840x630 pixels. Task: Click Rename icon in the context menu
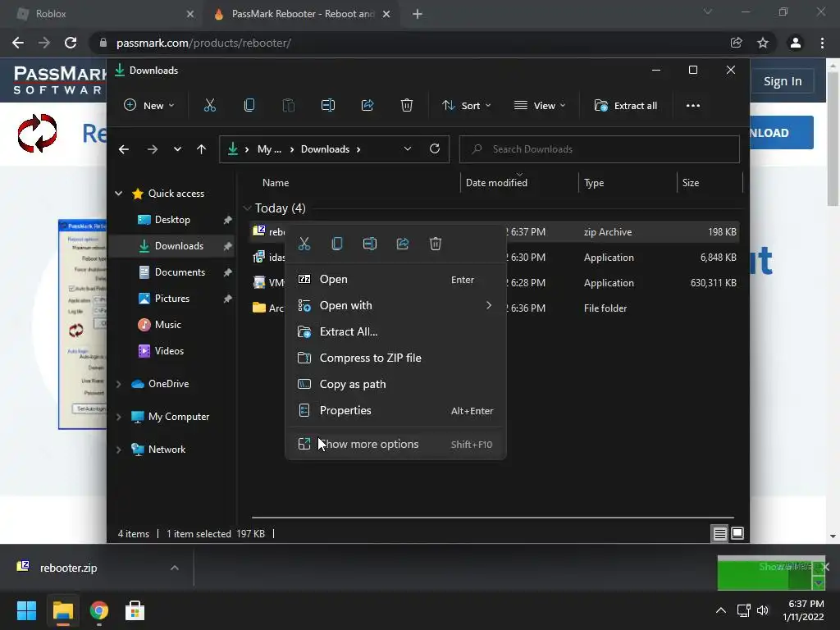370,244
